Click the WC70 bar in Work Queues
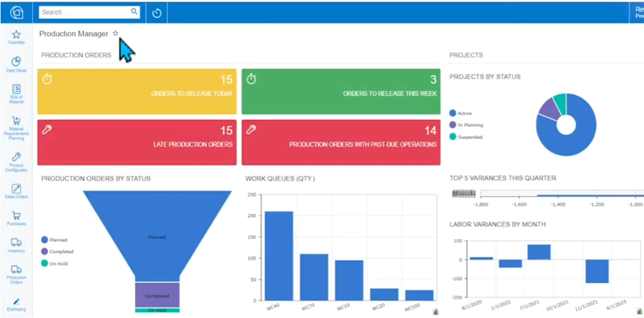The image size is (644, 318). [314, 277]
